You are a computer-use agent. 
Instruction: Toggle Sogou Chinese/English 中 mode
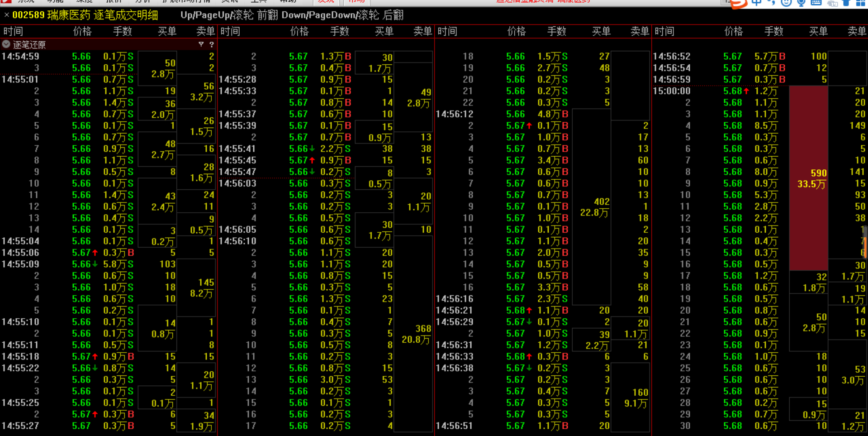[x=756, y=3]
